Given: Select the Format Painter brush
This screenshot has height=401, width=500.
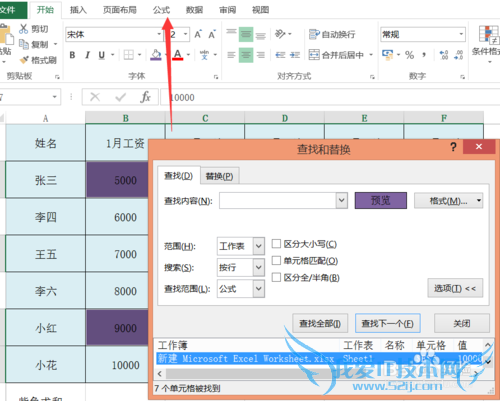Looking at the screenshot, I should pos(24,60).
